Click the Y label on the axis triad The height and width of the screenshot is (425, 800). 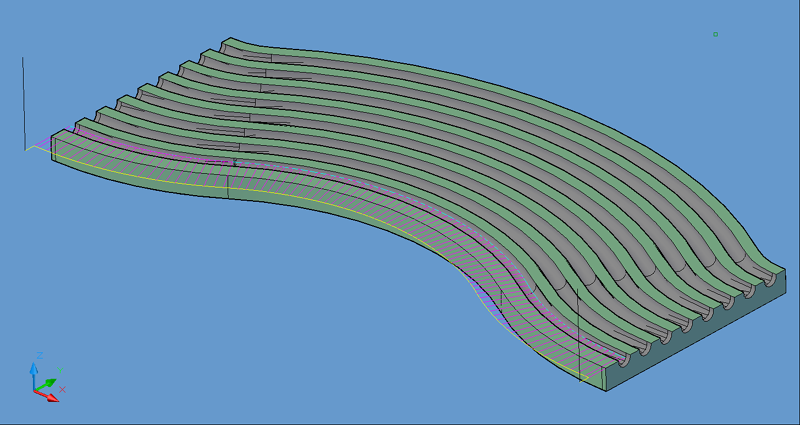(61, 370)
